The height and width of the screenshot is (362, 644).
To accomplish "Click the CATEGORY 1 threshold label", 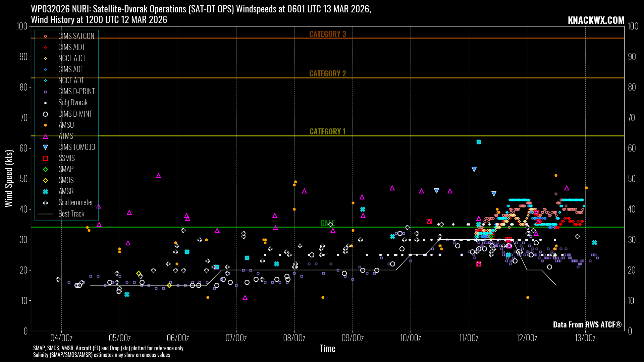I will tap(327, 131).
